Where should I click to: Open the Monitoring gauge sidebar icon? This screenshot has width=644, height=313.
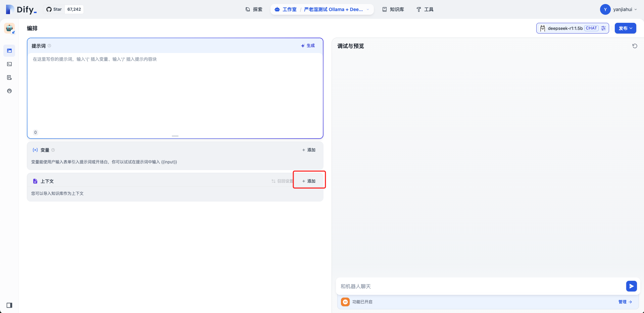[x=9, y=91]
